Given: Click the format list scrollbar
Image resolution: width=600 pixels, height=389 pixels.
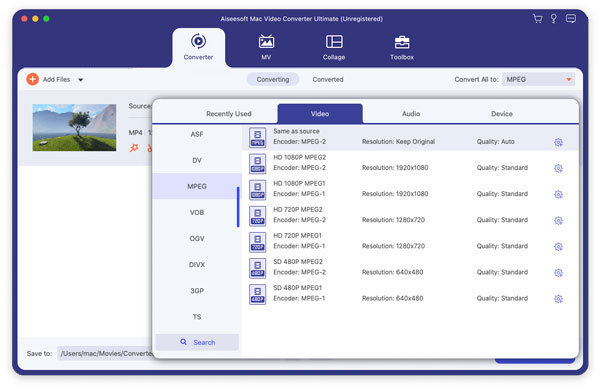Looking at the screenshot, I should coord(238,207).
